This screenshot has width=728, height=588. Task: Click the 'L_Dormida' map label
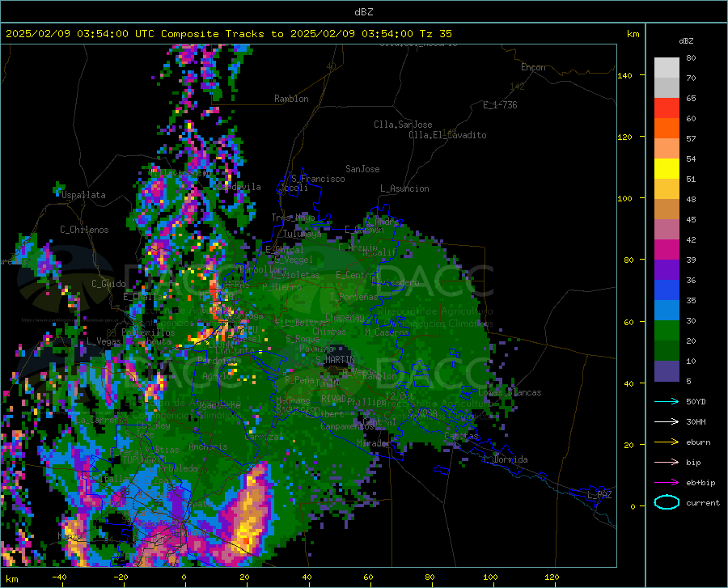pyautogui.click(x=505, y=459)
